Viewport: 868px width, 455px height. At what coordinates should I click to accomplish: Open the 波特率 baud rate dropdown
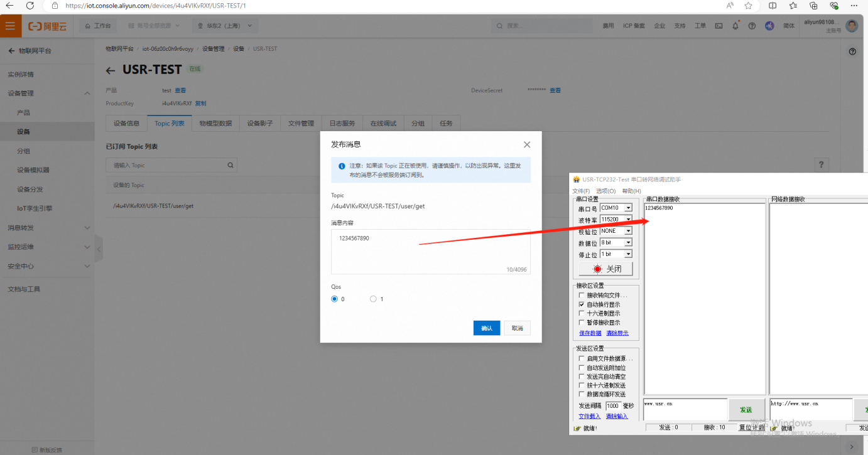(x=627, y=220)
